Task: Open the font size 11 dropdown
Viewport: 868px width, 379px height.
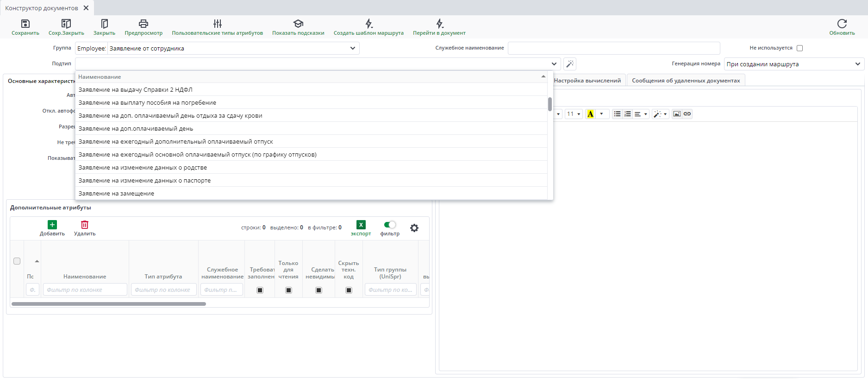Action: tap(574, 114)
